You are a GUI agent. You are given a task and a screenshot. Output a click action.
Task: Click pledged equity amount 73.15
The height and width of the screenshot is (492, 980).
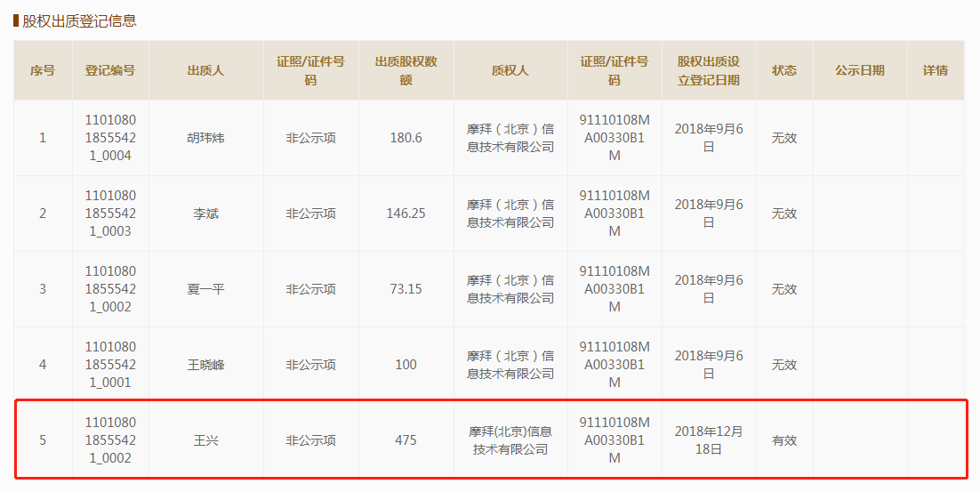[406, 289]
